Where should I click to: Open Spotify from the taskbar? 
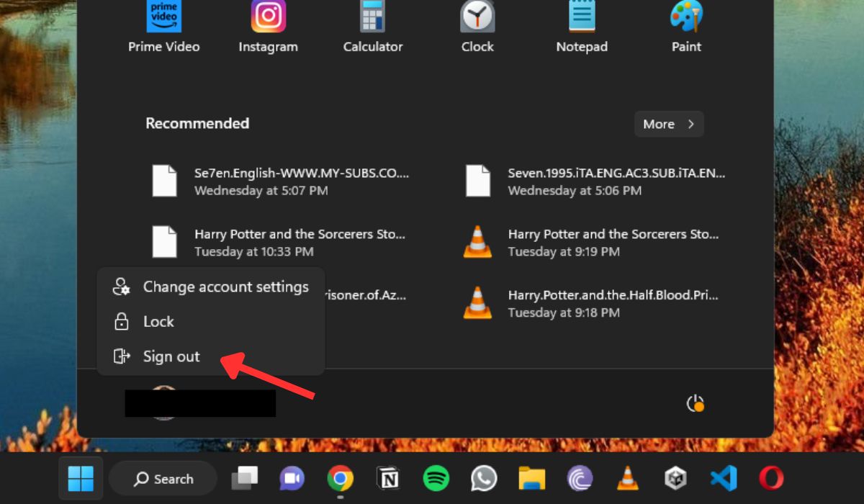[x=436, y=478]
